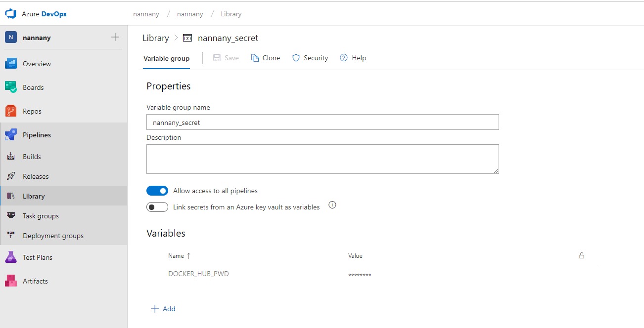Click the lock icon in variables header
The width and height of the screenshot is (644, 328).
tap(582, 256)
